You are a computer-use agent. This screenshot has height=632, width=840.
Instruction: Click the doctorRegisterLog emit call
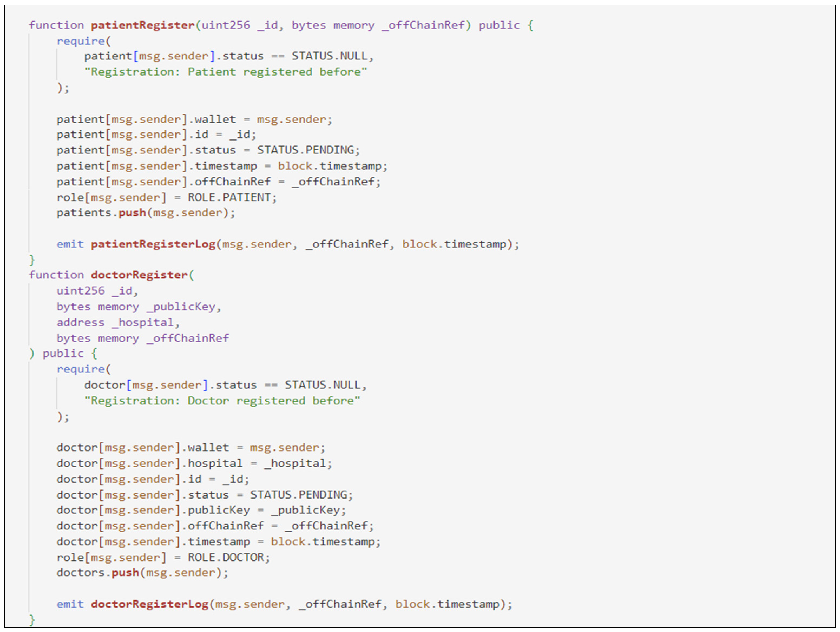coord(150,604)
